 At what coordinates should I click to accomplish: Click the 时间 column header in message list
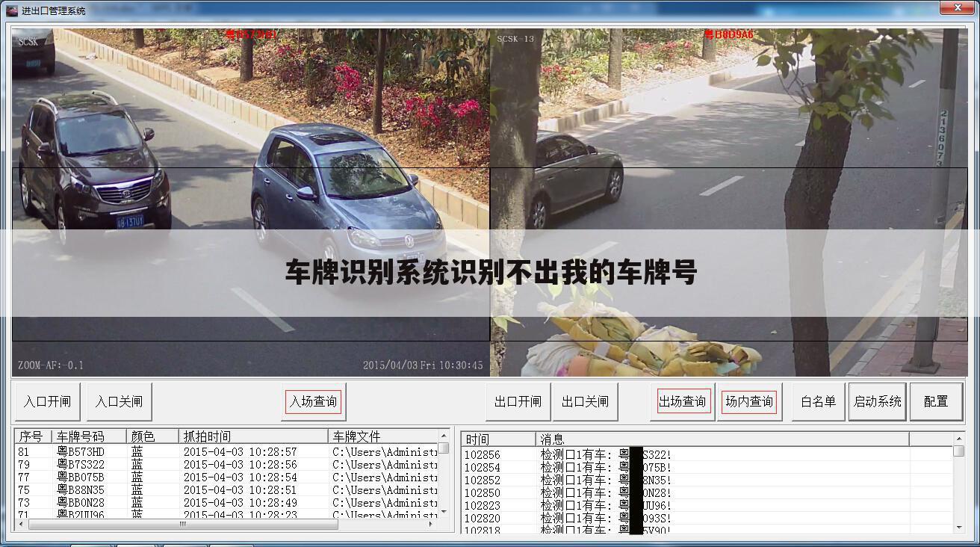[498, 439]
